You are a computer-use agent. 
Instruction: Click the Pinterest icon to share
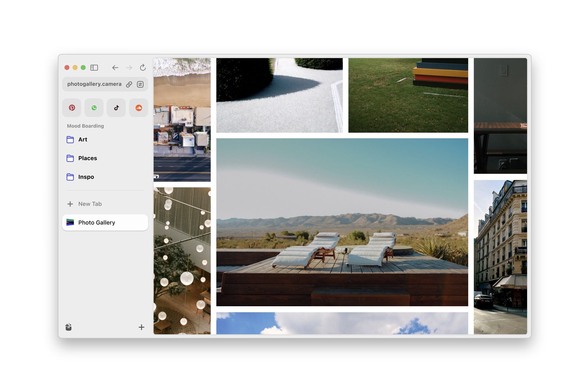click(x=71, y=107)
